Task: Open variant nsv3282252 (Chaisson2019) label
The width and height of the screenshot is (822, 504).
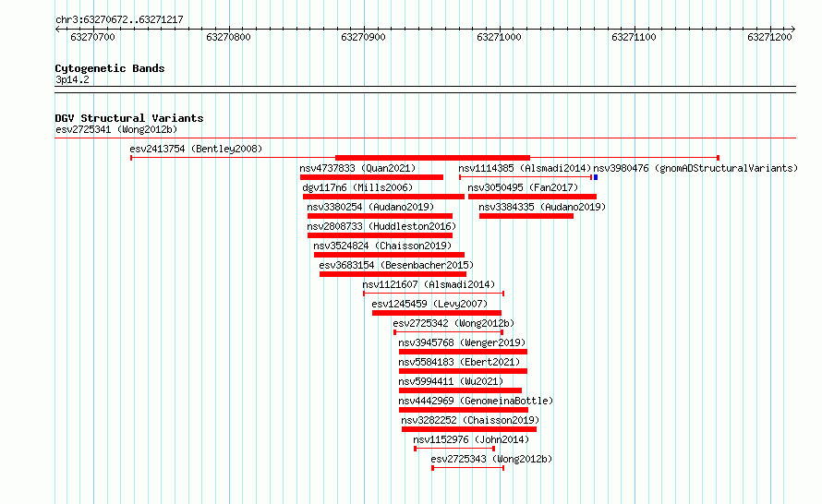Action: pos(470,420)
